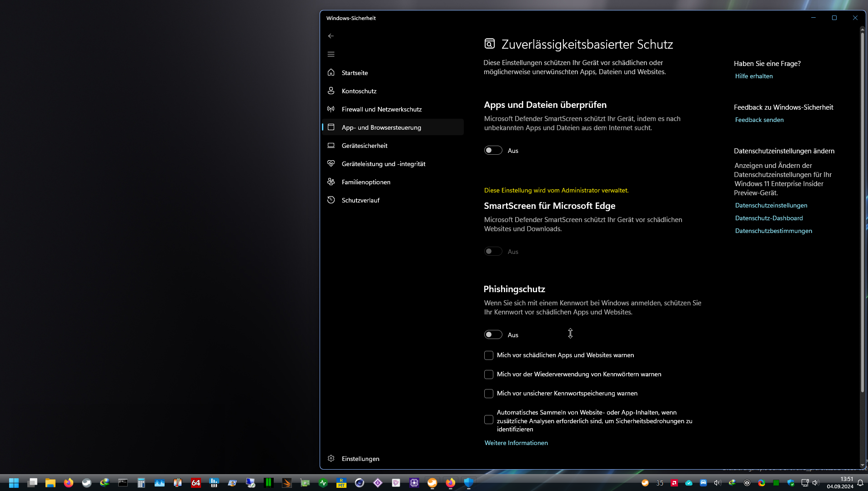This screenshot has width=868, height=491.
Task: Open the Datenschutzeinstellungen link
Action: click(x=771, y=206)
